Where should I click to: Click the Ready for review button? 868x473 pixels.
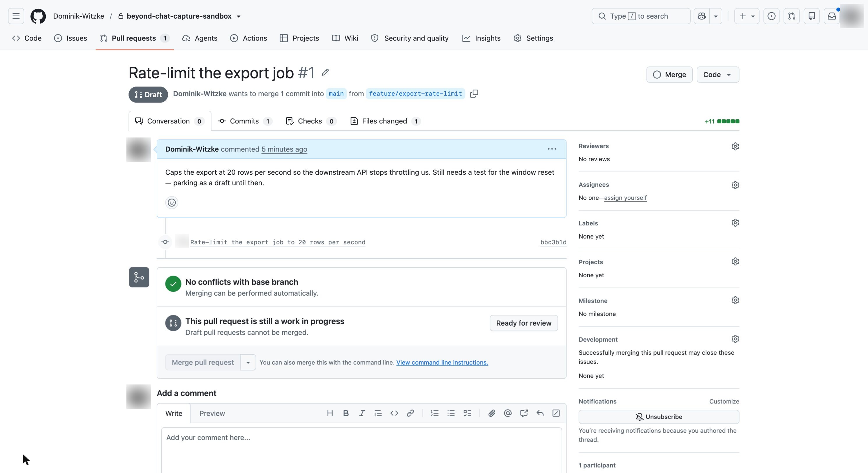coord(524,323)
